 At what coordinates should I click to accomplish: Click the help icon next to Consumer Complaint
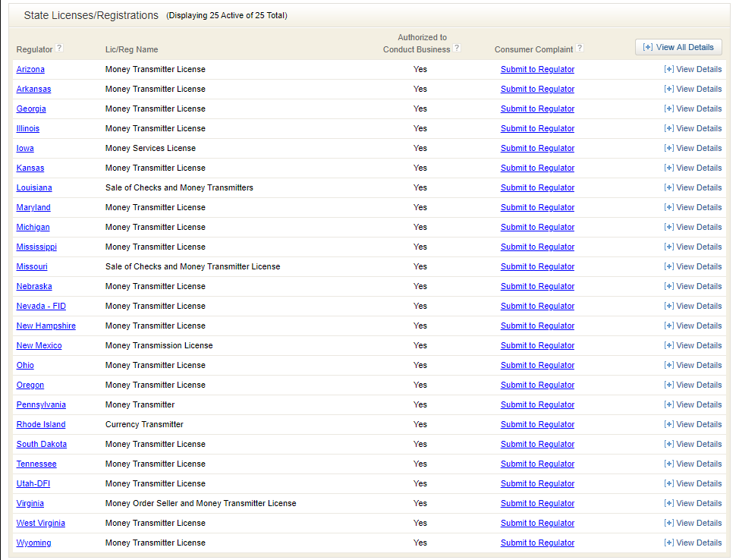pos(580,49)
